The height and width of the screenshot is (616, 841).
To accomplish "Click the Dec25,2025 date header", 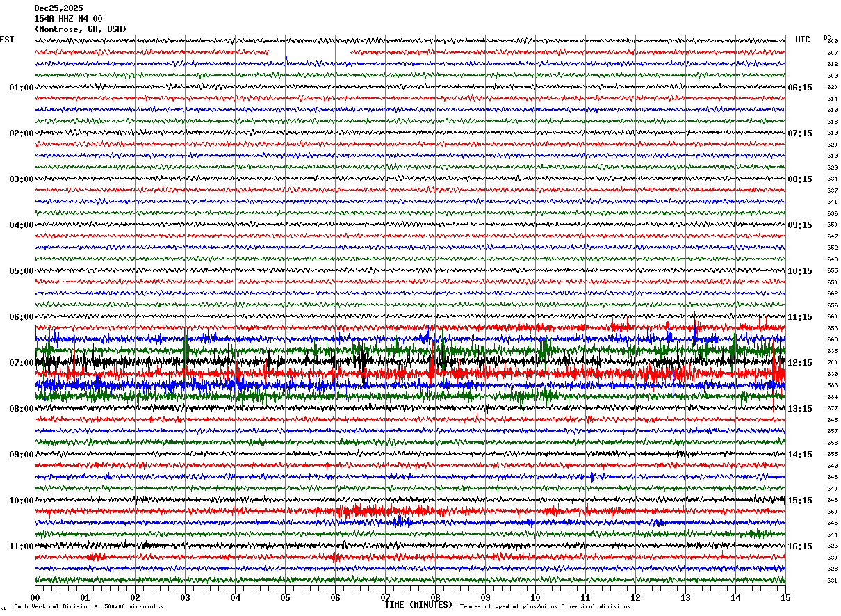I will 58,8.
